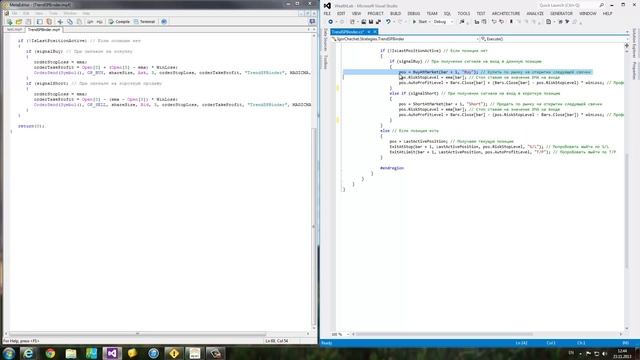This screenshot has width=640, height=360.
Task: Click the volume icon in system tray
Action: pyautogui.click(x=604, y=353)
